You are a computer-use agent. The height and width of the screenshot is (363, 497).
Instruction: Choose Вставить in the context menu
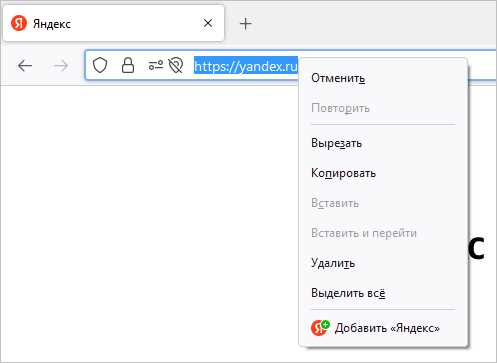pyautogui.click(x=384, y=203)
